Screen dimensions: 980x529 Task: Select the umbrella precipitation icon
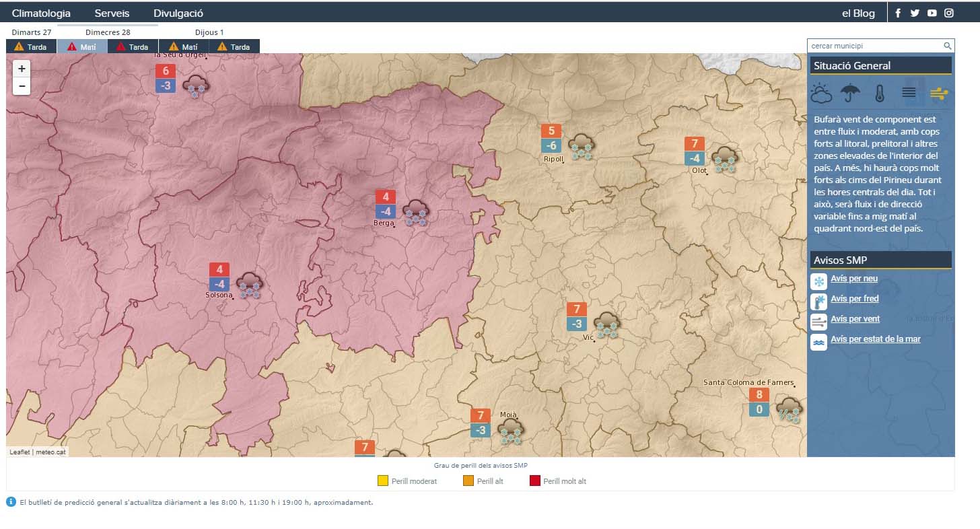850,93
